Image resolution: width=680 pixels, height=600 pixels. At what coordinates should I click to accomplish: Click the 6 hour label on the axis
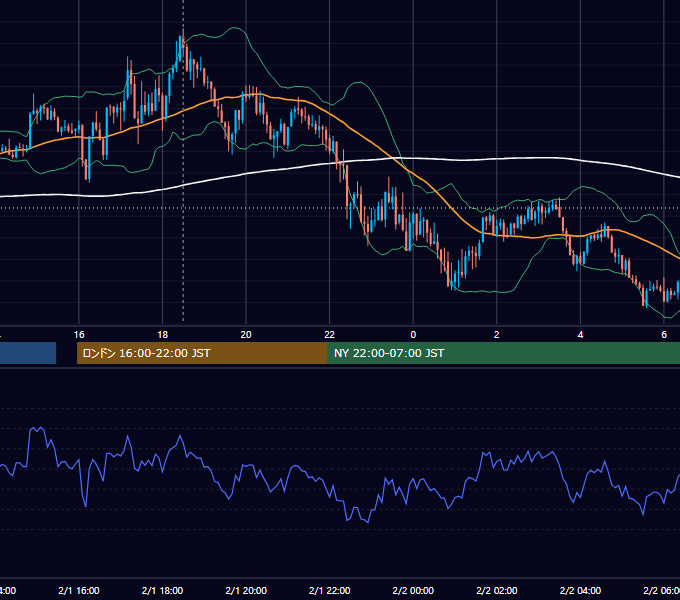coord(664,334)
